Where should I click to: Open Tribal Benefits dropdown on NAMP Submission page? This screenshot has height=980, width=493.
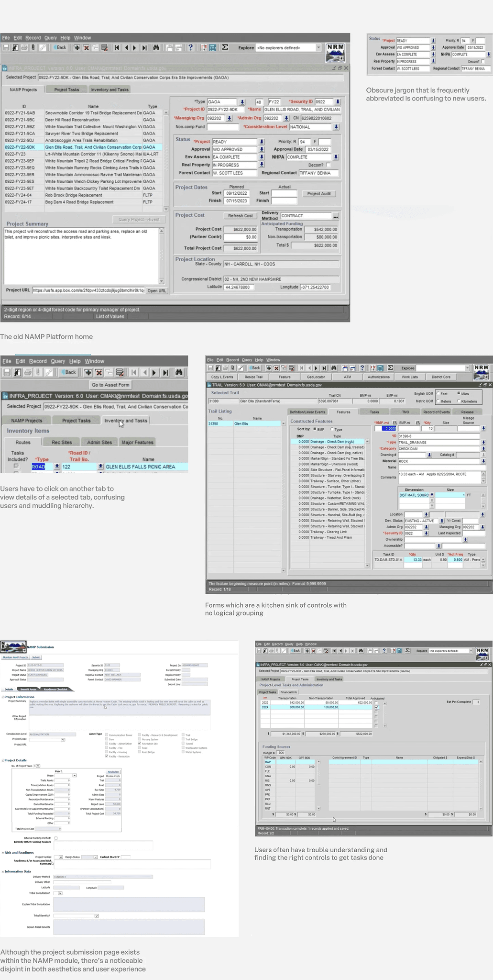click(97, 916)
